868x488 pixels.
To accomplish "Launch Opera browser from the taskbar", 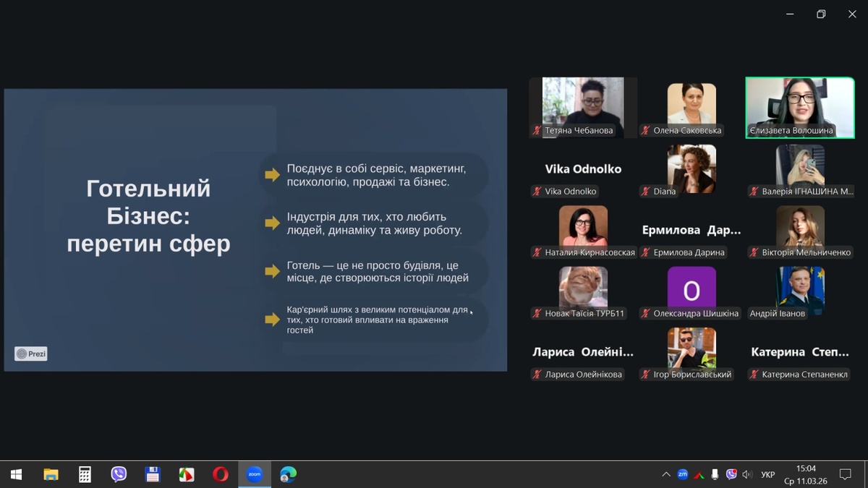I will [x=221, y=474].
